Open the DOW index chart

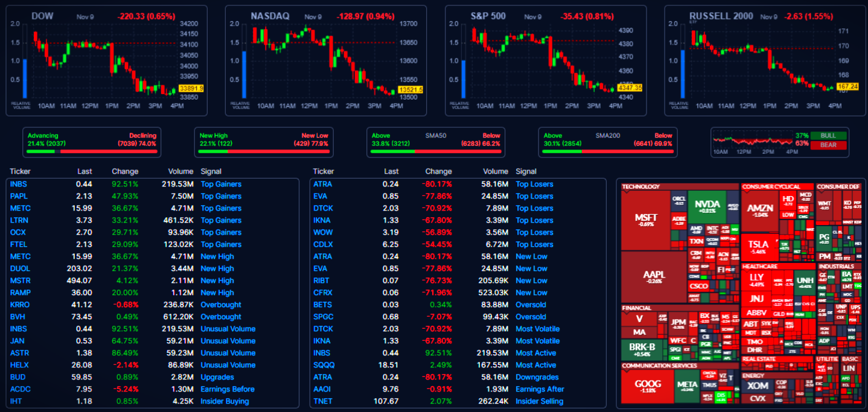106,60
